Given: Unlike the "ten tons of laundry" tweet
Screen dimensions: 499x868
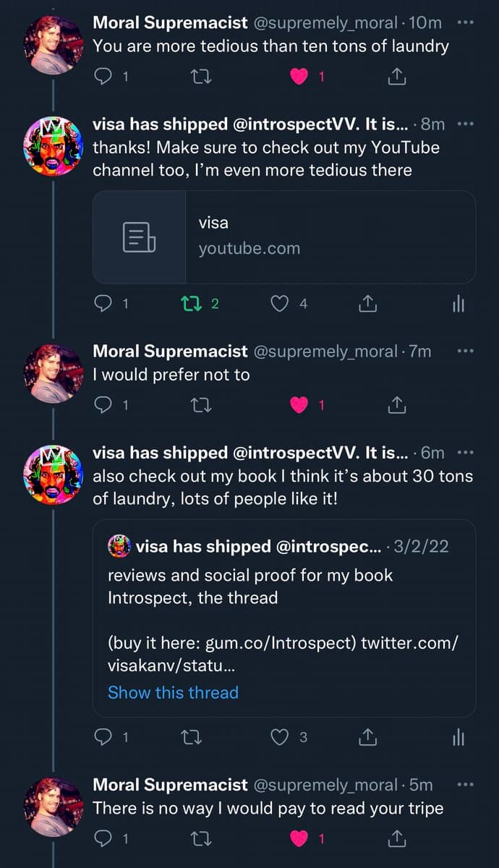Looking at the screenshot, I should pos(299,77).
